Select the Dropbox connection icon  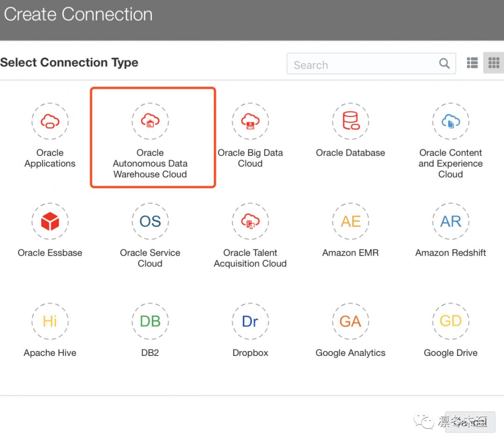[x=250, y=321]
